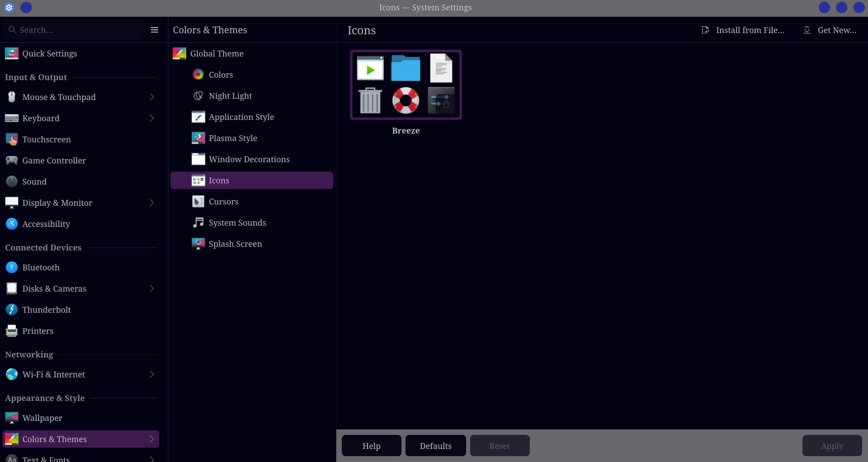The width and height of the screenshot is (868, 462).
Task: Click the Global Theme icon
Action: point(179,53)
